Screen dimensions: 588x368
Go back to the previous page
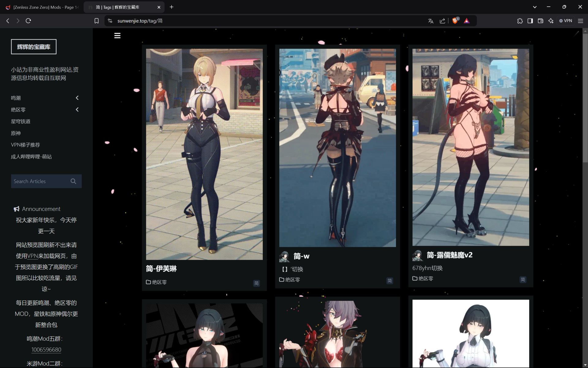[x=8, y=21]
